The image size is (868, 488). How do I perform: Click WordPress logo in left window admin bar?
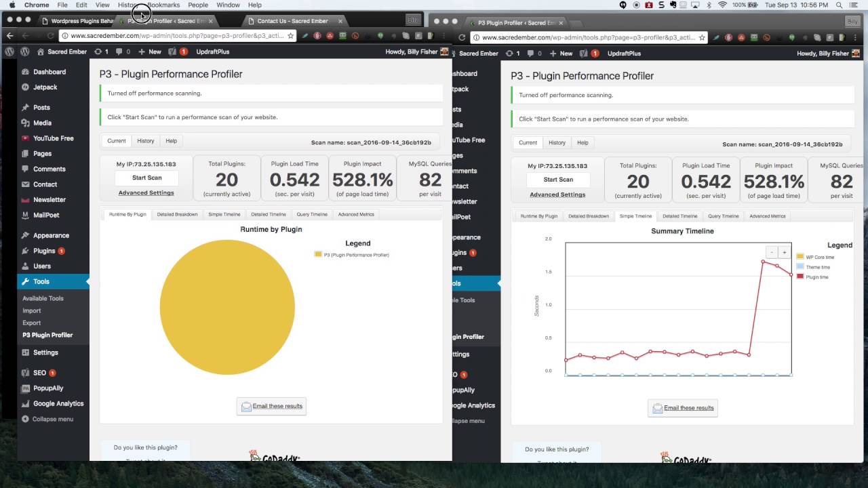pyautogui.click(x=24, y=52)
